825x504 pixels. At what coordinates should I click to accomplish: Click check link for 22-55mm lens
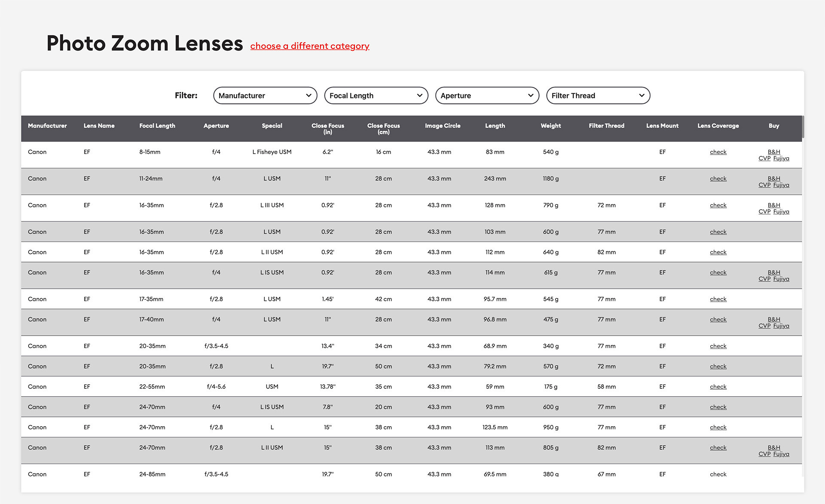click(x=718, y=387)
